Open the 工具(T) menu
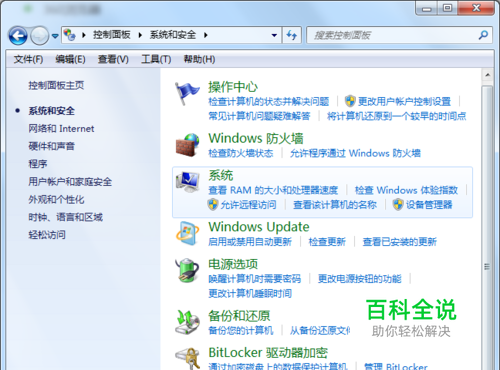The height and width of the screenshot is (370, 500). click(x=156, y=59)
